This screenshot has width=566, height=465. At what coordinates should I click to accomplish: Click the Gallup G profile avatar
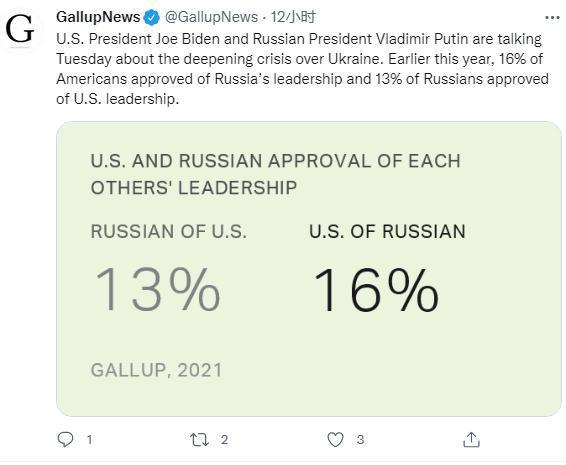pos(20,29)
